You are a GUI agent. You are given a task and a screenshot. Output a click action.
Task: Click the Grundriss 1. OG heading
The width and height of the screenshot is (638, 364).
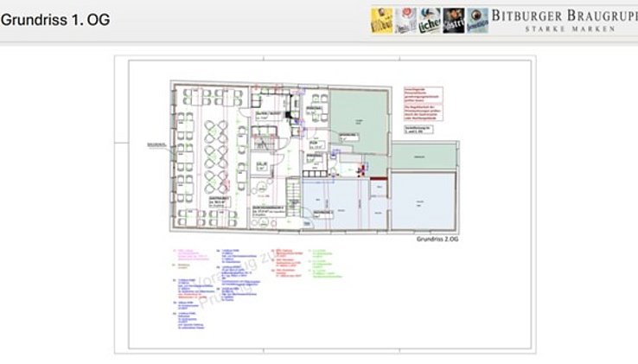pyautogui.click(x=55, y=20)
